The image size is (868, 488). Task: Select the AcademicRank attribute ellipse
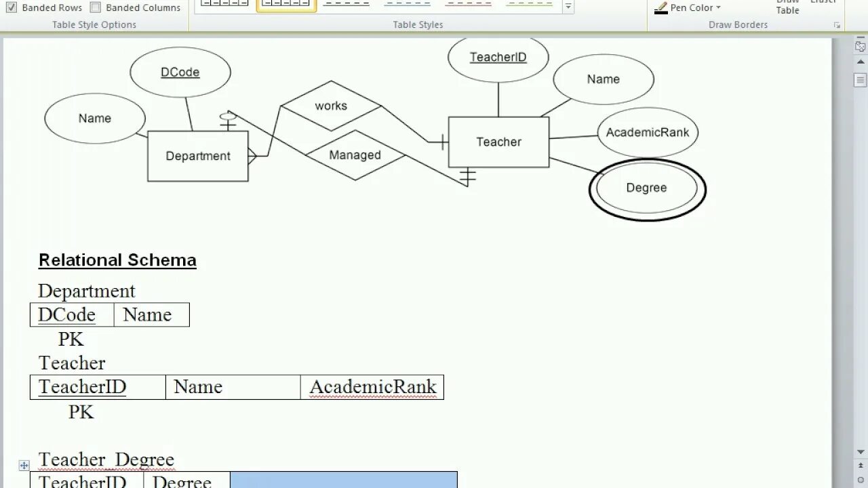648,132
